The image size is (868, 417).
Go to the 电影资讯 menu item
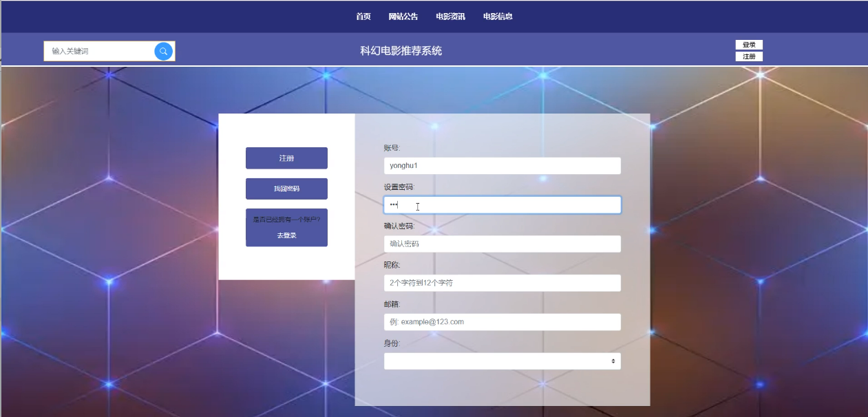coord(451,17)
